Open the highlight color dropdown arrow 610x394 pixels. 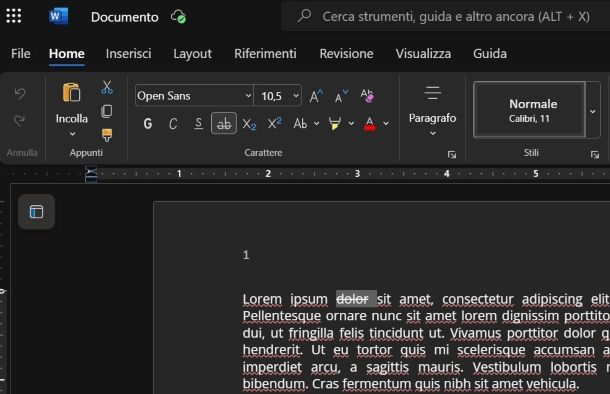[351, 123]
